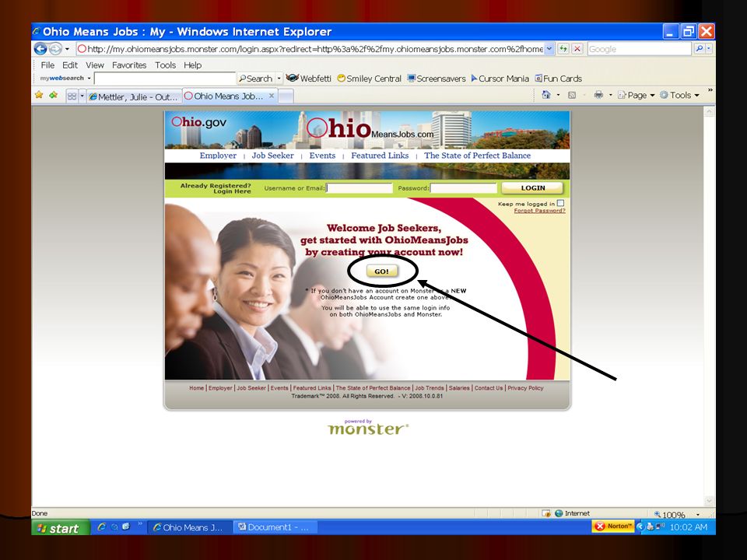Click the zoom level 100% icon

coord(658,514)
